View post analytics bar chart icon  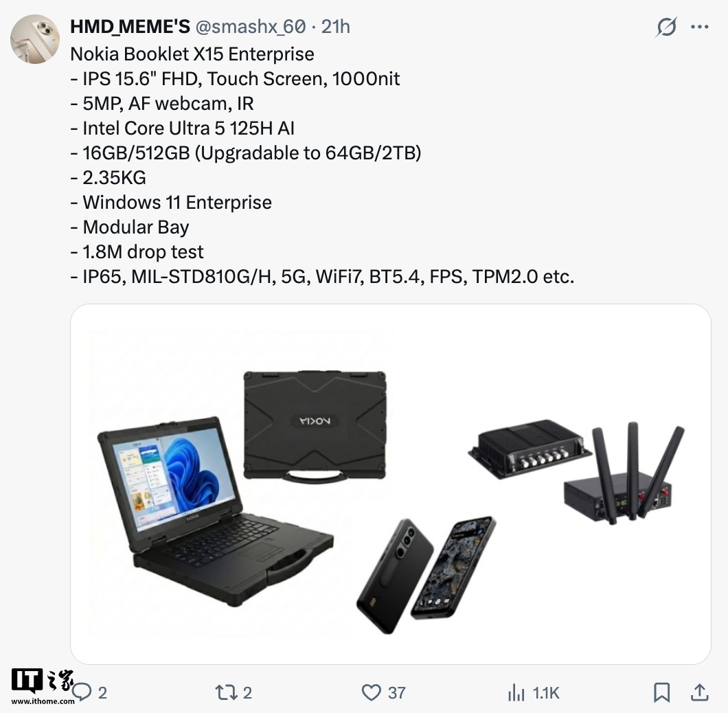[516, 692]
